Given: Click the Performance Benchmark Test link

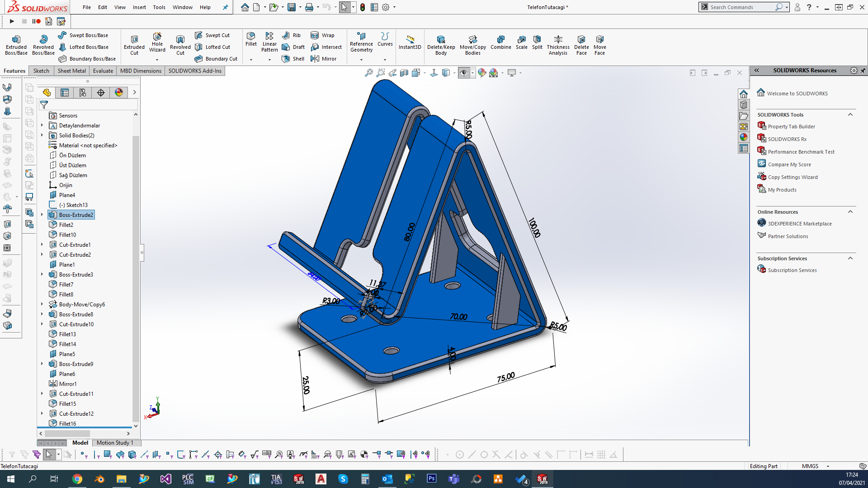Looking at the screenshot, I should (x=801, y=152).
